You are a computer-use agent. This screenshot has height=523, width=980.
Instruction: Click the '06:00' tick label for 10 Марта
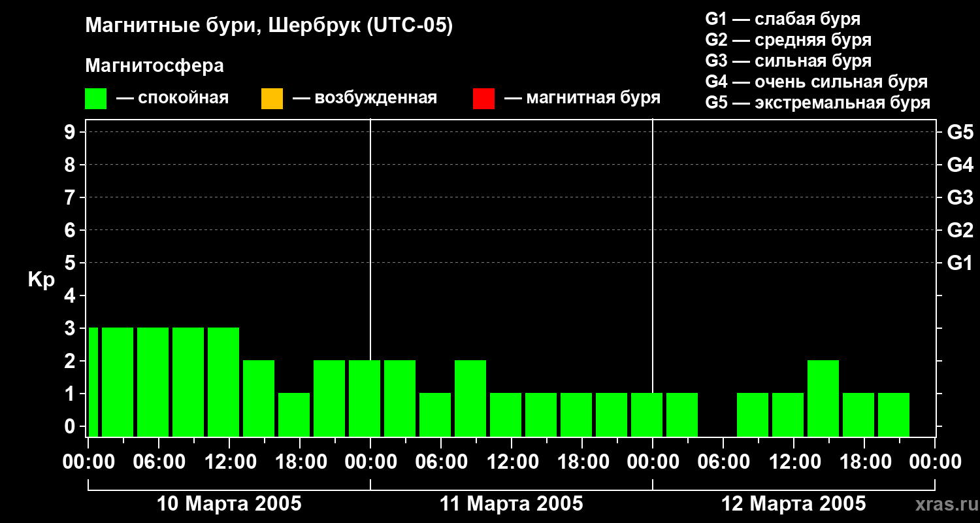pos(159,462)
